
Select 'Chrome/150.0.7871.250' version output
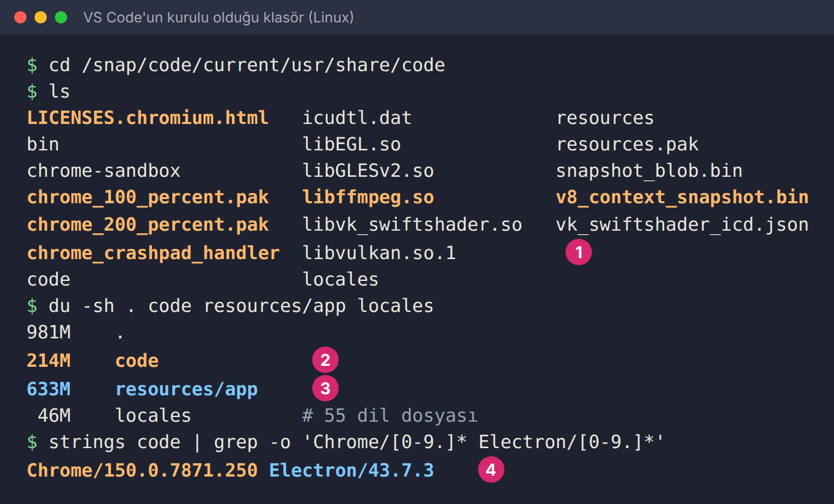point(142,470)
